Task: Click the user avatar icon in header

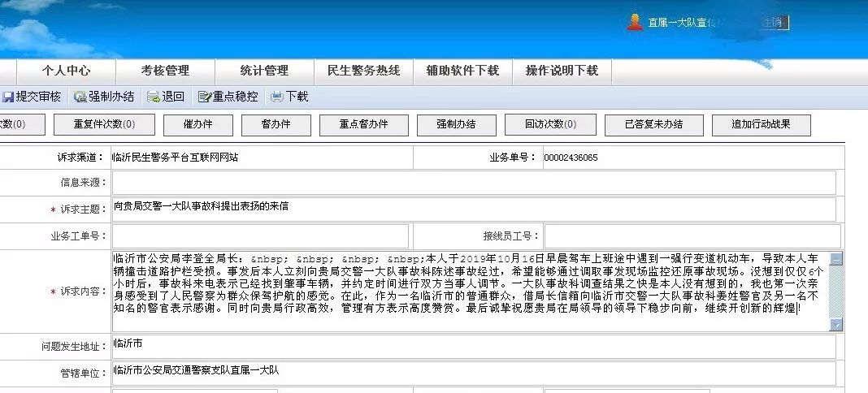Action: [635, 22]
